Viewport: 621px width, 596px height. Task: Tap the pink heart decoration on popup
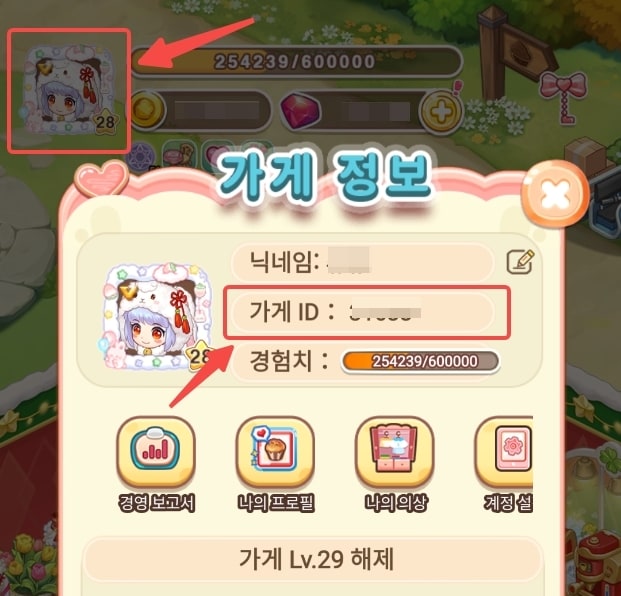point(101,178)
